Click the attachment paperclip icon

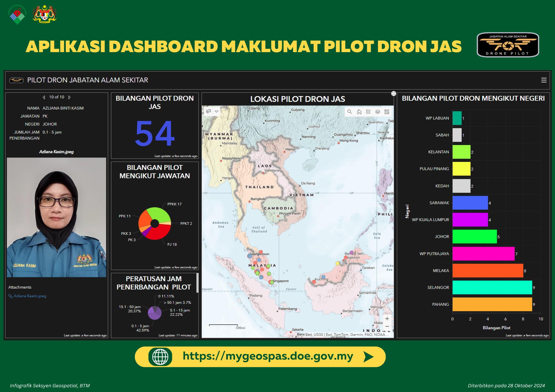click(11, 296)
